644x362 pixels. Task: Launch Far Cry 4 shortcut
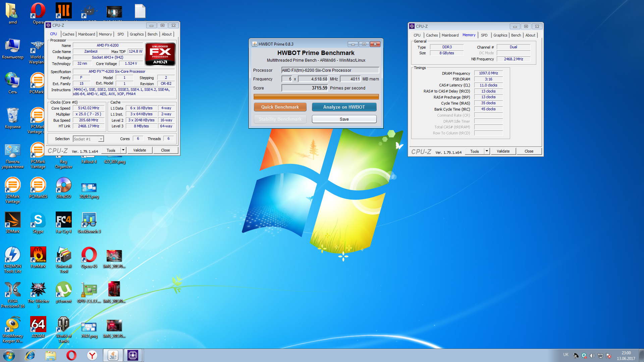click(63, 223)
